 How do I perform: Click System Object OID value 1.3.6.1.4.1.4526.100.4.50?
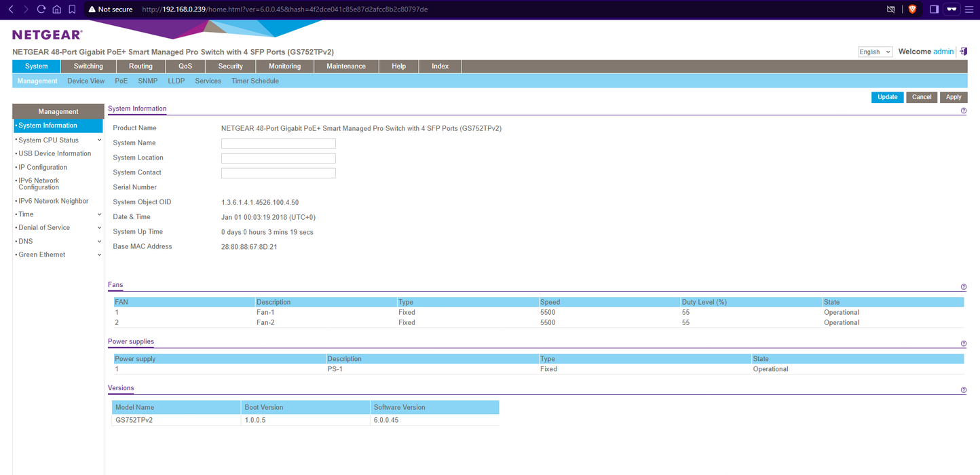pos(260,202)
